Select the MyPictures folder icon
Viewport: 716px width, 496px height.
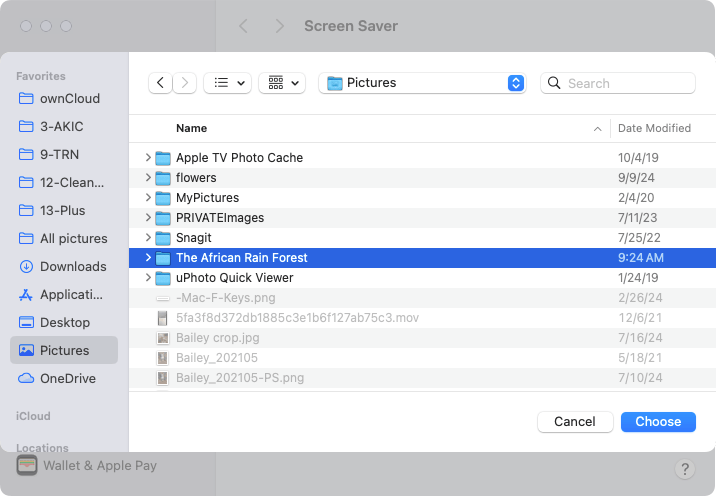click(x=163, y=198)
